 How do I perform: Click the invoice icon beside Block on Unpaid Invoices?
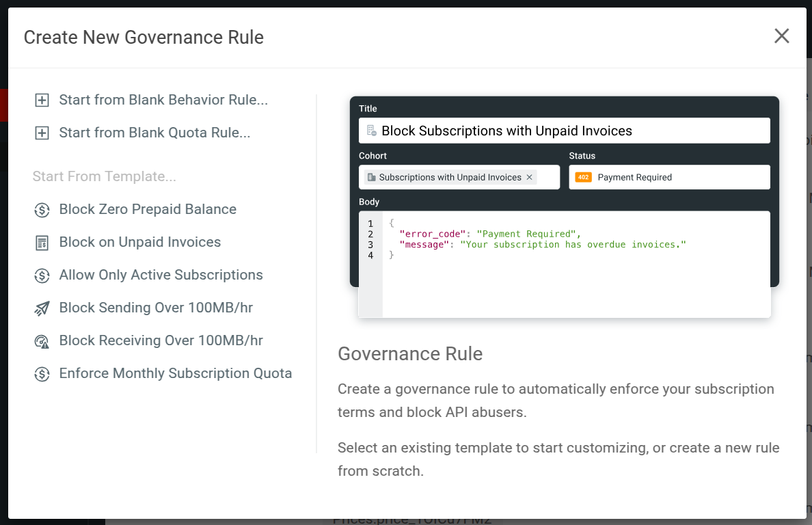(x=42, y=242)
